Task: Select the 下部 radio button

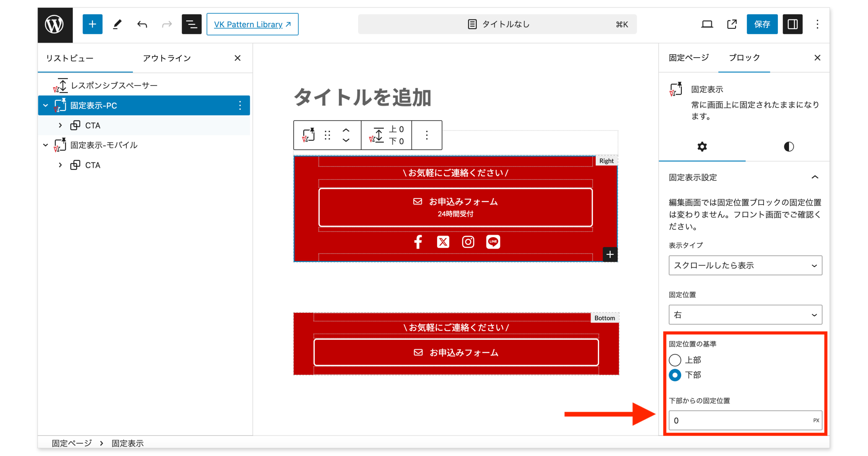Action: pyautogui.click(x=675, y=375)
